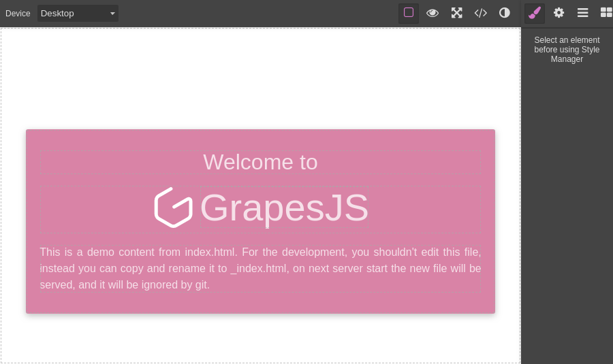Select the demo content paragraph
Image resolution: width=613 pixels, height=364 pixels.
pos(260,269)
